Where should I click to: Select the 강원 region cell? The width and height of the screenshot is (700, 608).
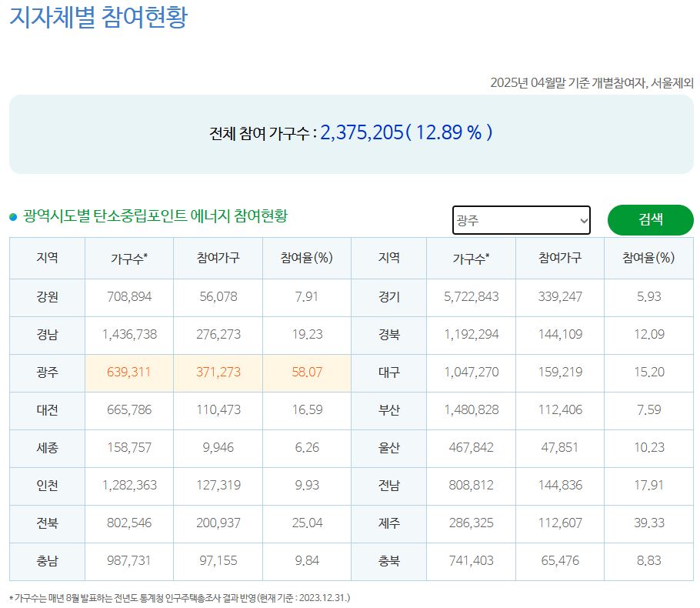(47, 297)
